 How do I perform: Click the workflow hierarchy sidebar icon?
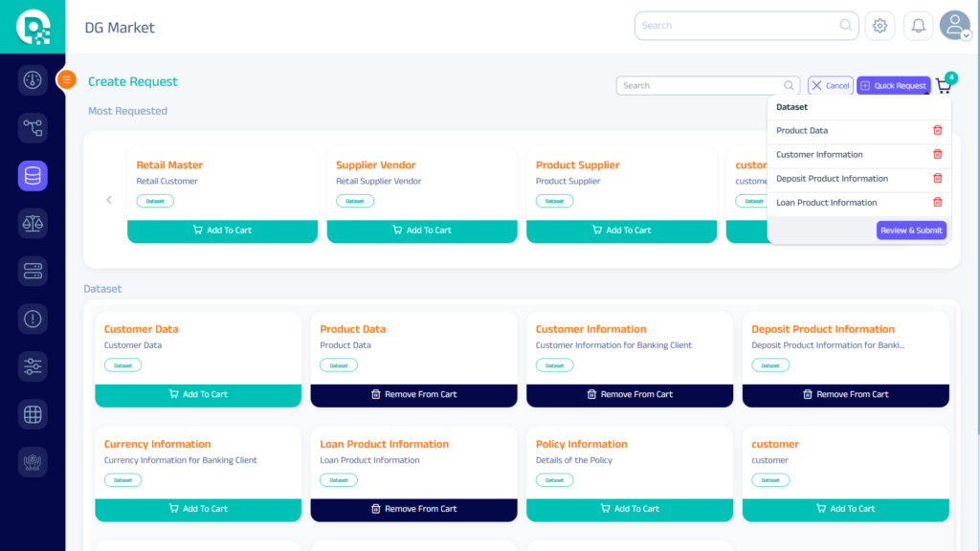point(33,127)
